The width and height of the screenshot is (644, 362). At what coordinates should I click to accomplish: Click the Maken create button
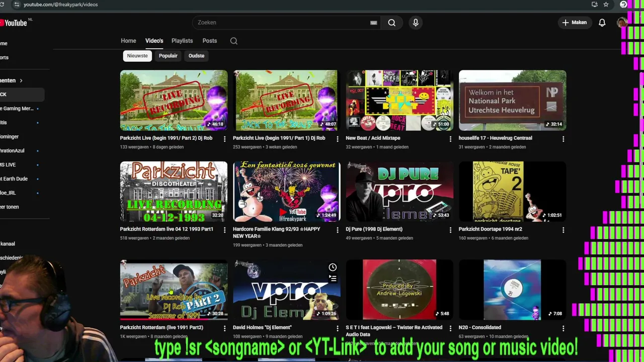[x=574, y=23]
